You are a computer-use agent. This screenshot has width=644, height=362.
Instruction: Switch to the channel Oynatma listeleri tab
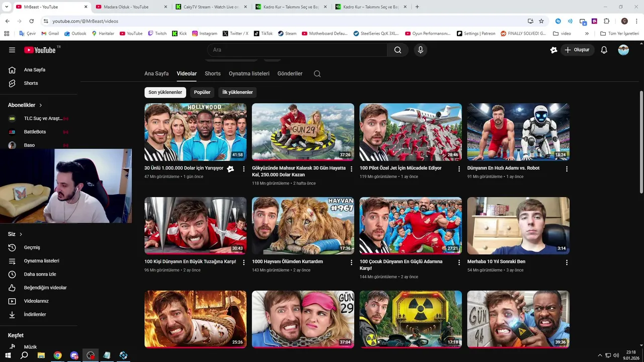click(249, 73)
